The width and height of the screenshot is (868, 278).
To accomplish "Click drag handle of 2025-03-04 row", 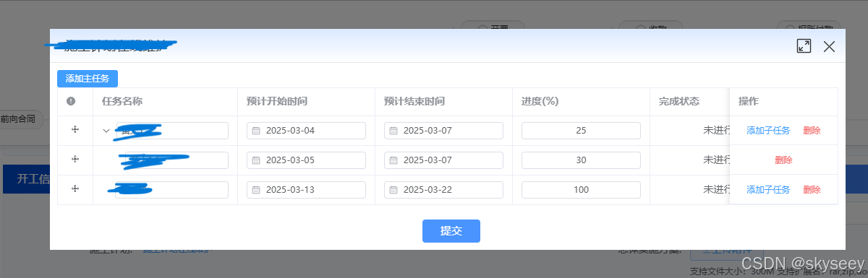I will (75, 129).
